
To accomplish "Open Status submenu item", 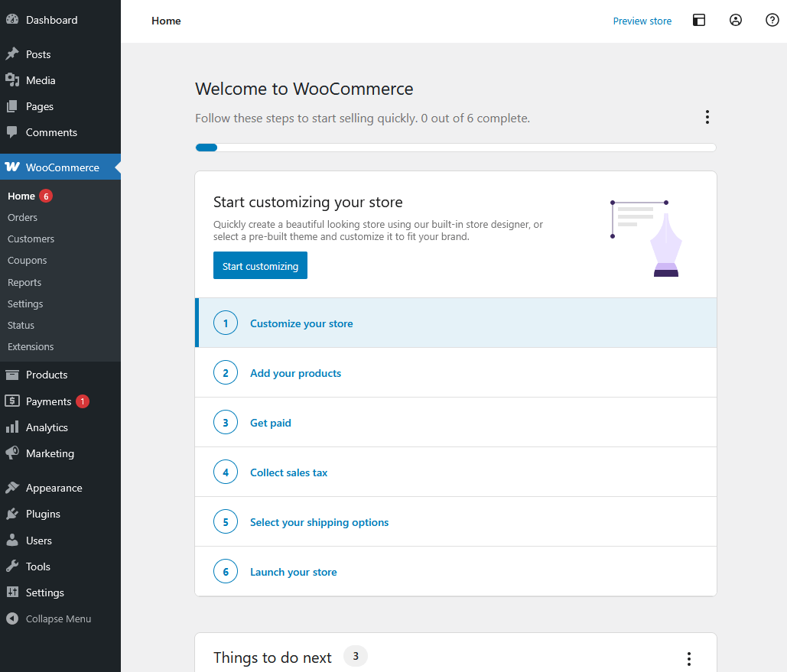I will point(21,325).
